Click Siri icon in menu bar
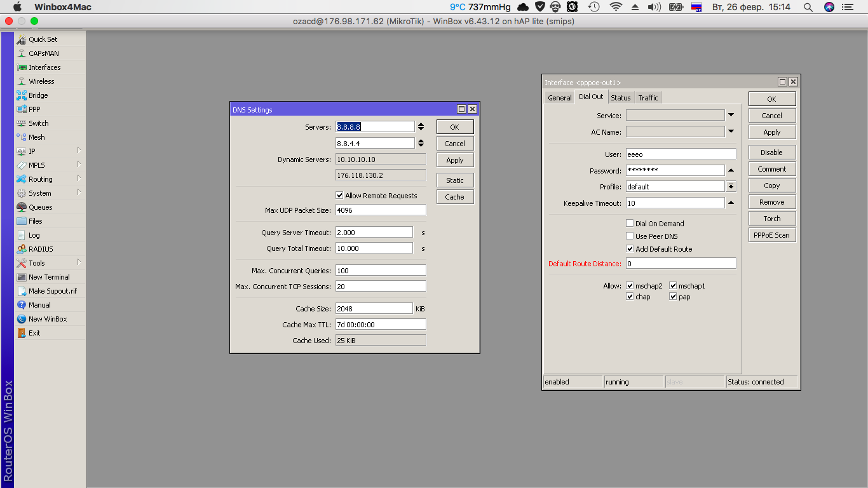 (829, 7)
